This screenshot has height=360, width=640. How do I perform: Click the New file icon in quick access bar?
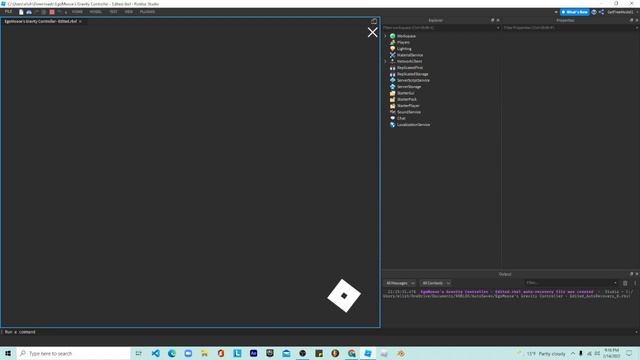tap(21, 12)
